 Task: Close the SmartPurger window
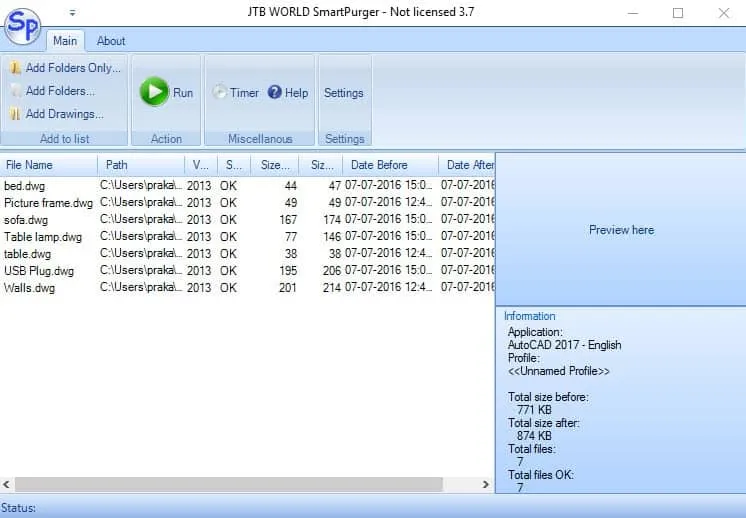724,13
